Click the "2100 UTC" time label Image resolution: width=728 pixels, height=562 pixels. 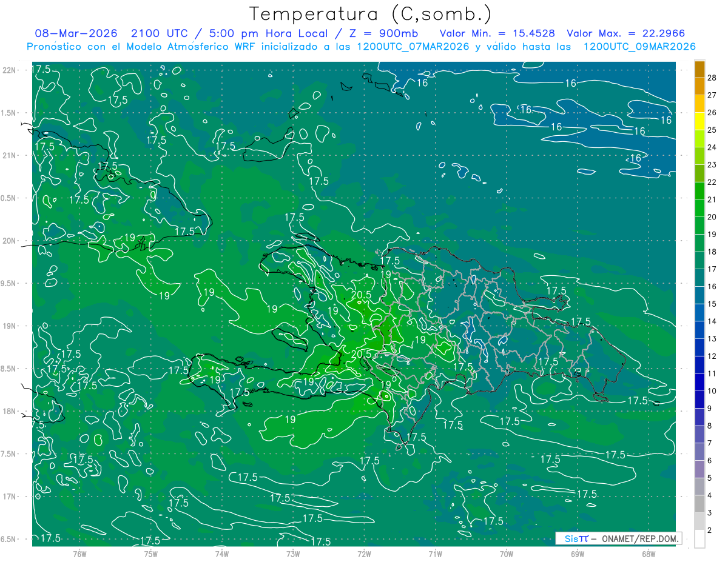tap(160, 33)
